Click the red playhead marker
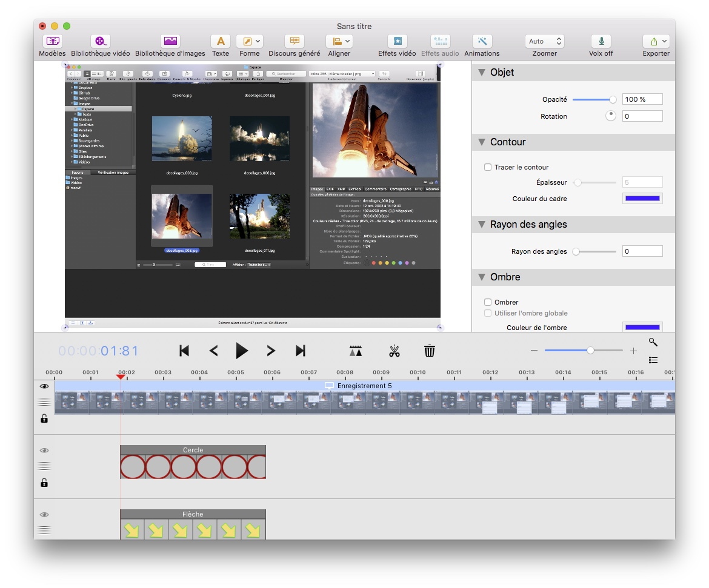 pos(121,377)
